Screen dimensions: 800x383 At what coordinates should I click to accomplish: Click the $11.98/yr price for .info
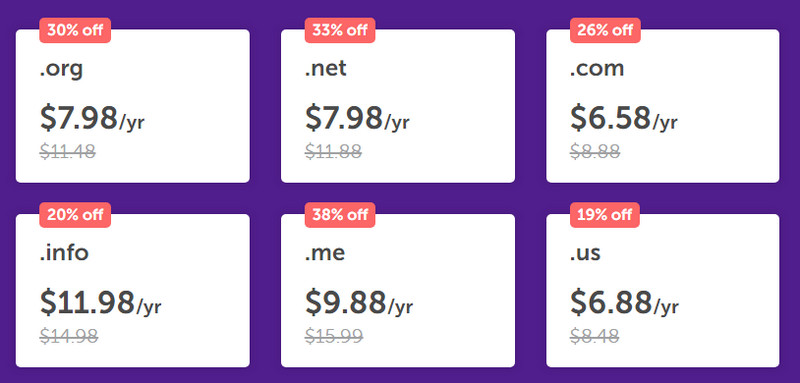(x=101, y=303)
